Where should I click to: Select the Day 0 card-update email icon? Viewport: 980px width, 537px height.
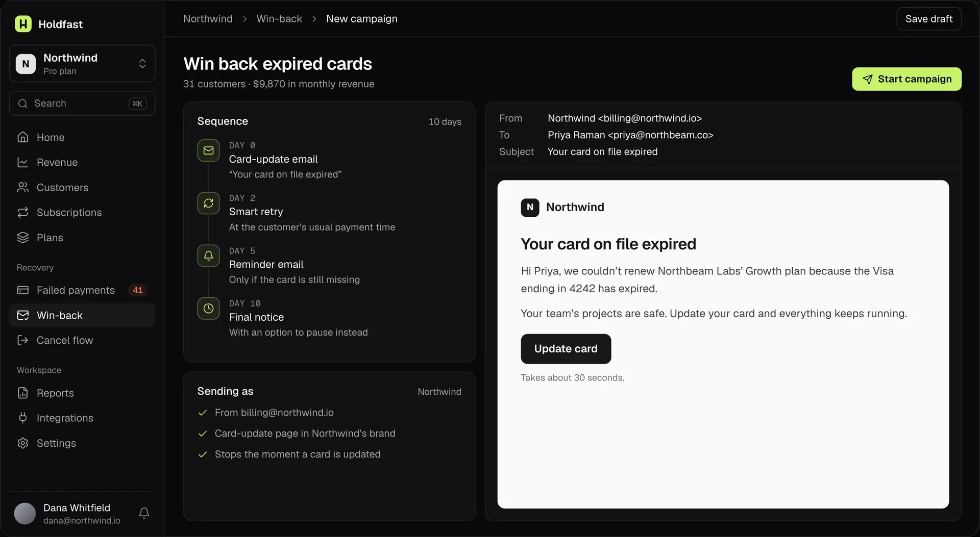(x=208, y=150)
